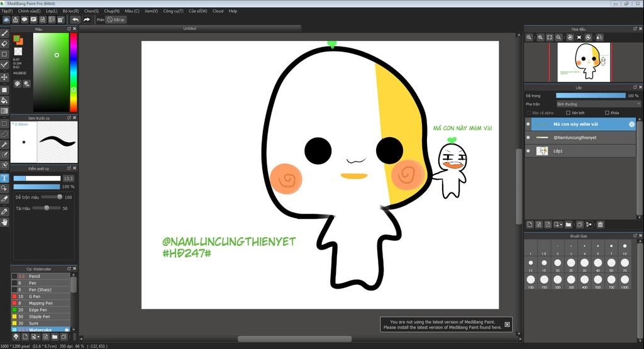
Task: Adjust the Tải màu slider
Action: coord(47,208)
